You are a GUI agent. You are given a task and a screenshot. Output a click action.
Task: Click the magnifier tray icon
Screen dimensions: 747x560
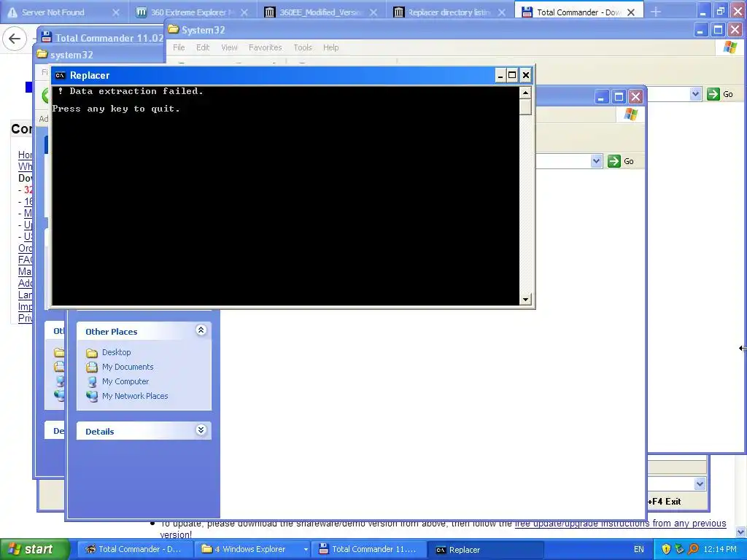694,550
